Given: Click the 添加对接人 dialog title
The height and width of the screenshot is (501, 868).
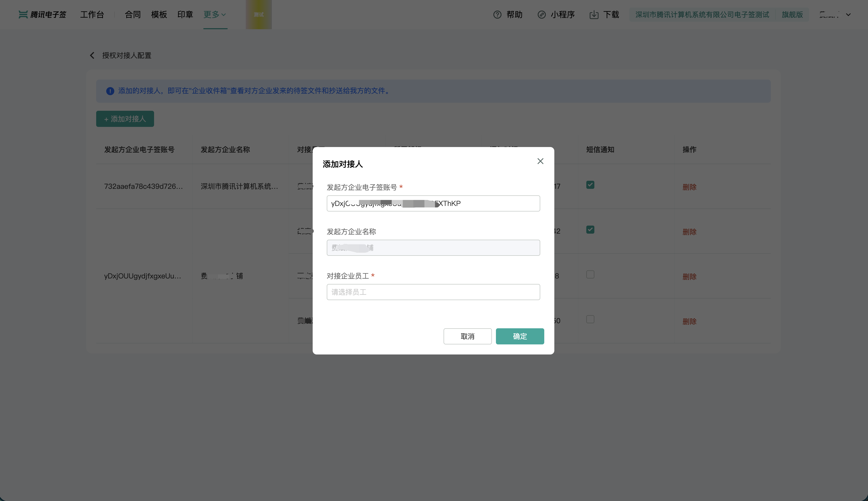Looking at the screenshot, I should coord(343,164).
